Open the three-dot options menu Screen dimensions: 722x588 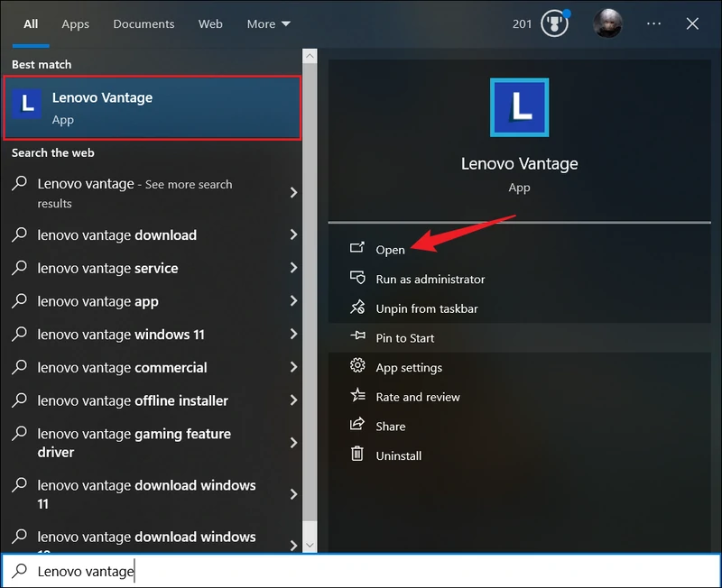point(653,23)
